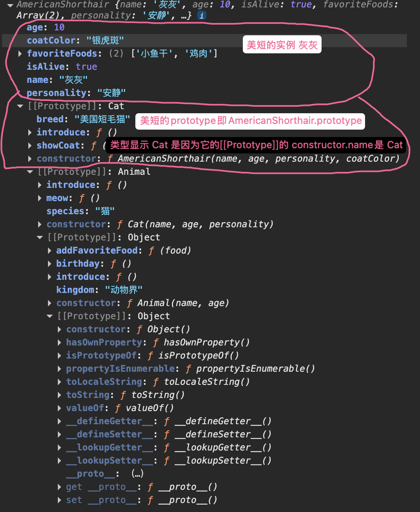Select the breed: "美国短毛猫" property
The image size is (420, 512).
(x=83, y=119)
